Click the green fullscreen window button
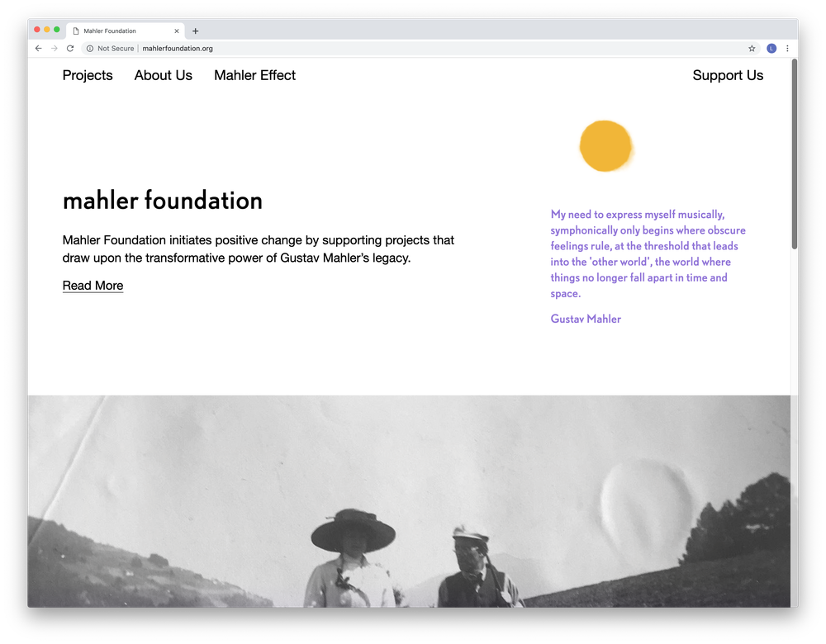This screenshot has height=644, width=826. (57, 30)
